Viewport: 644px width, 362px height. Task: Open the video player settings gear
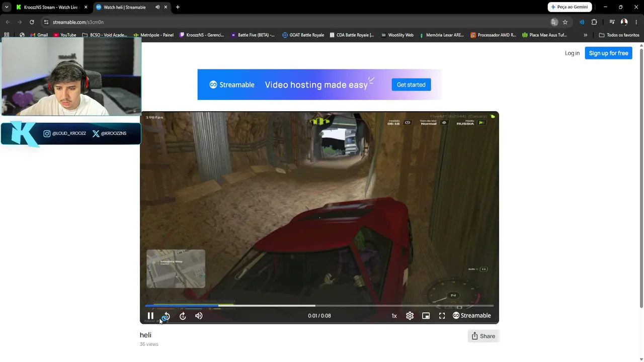[x=410, y=316]
